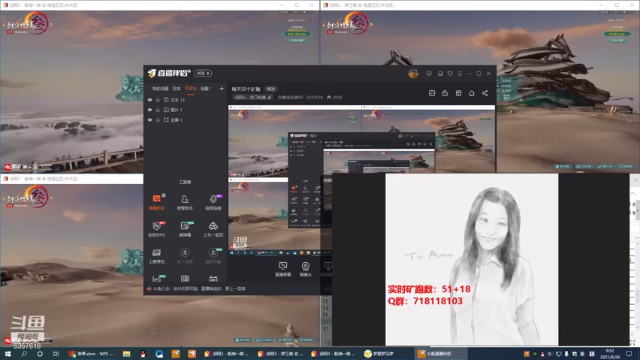
Task: Open the 上车一起玩 car icon
Action: [213, 229]
